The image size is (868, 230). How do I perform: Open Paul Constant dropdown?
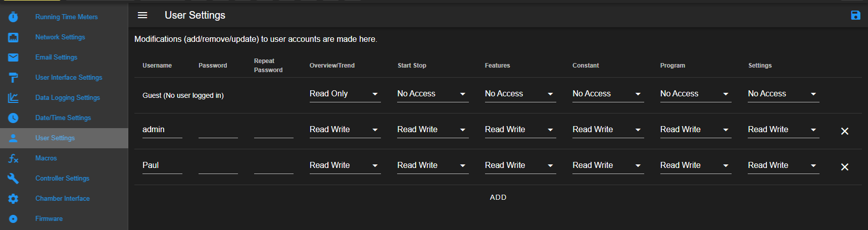click(x=608, y=165)
